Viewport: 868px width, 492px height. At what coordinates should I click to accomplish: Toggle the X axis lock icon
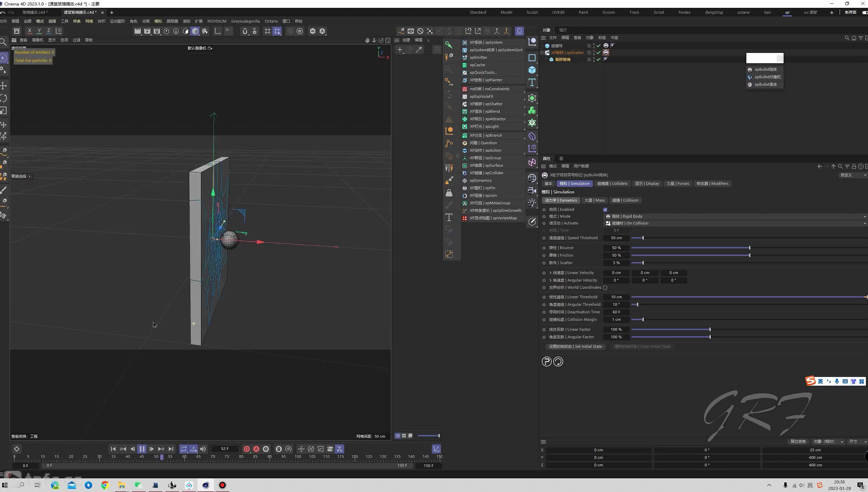pyautogui.click(x=30, y=31)
